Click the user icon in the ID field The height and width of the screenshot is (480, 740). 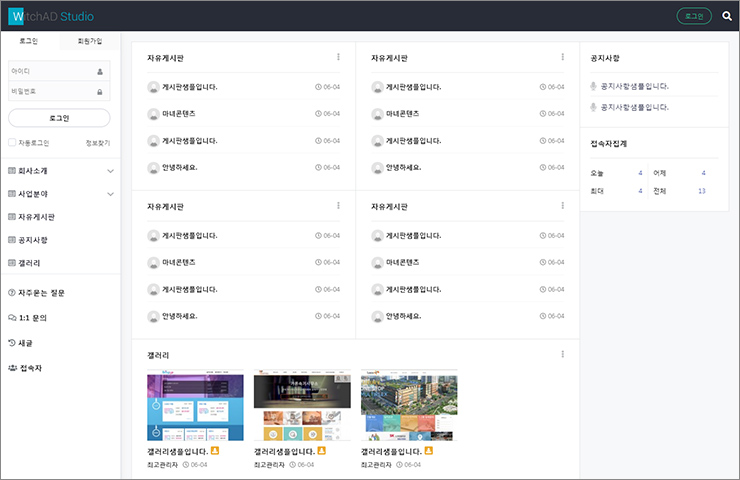100,72
